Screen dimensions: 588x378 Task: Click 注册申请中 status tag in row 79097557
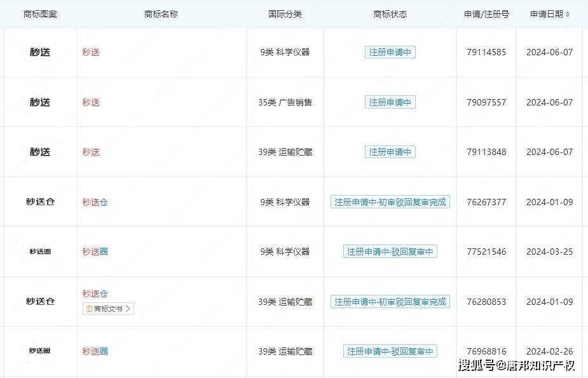[x=390, y=102]
